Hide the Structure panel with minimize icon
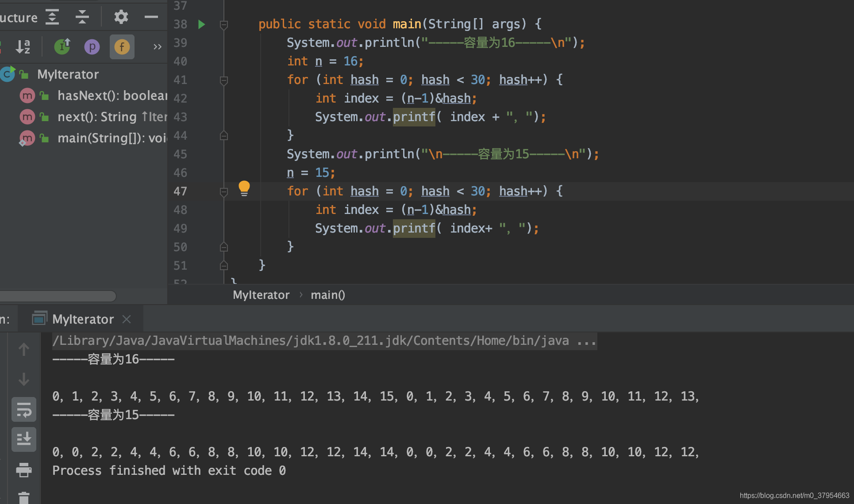Screen dimensions: 854x504 pyautogui.click(x=151, y=17)
